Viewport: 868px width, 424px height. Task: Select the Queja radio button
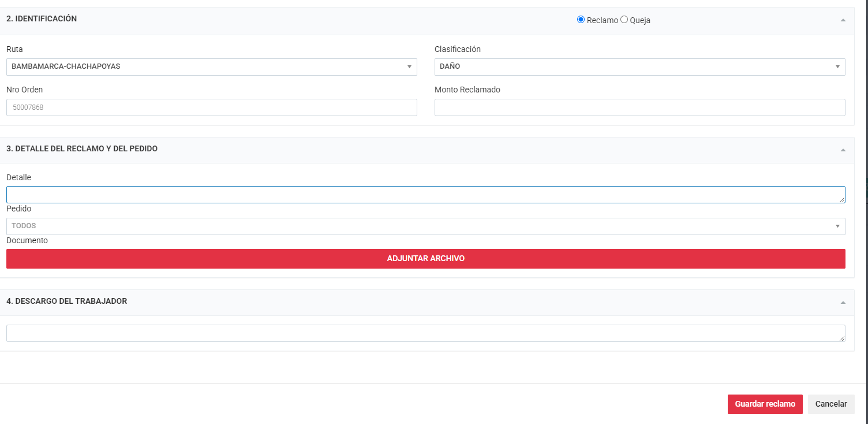click(x=624, y=20)
